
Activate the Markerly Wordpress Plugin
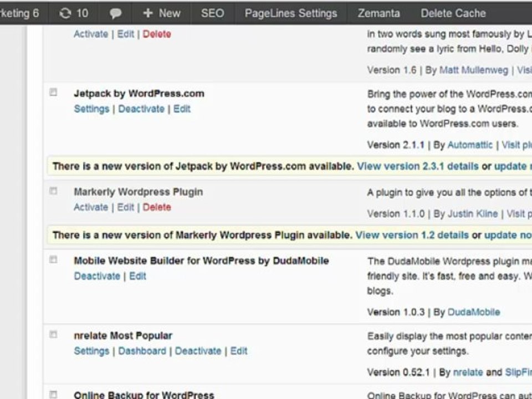click(x=91, y=207)
